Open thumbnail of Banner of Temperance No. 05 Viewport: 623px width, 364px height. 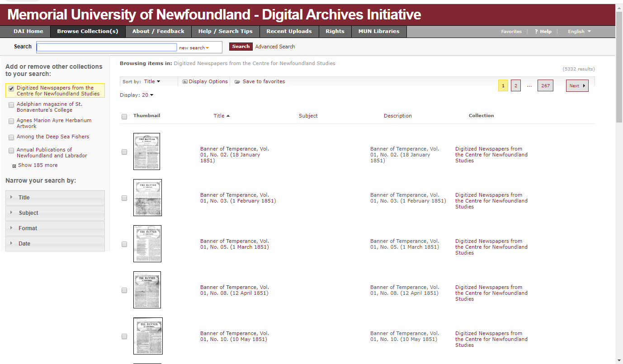pyautogui.click(x=147, y=244)
